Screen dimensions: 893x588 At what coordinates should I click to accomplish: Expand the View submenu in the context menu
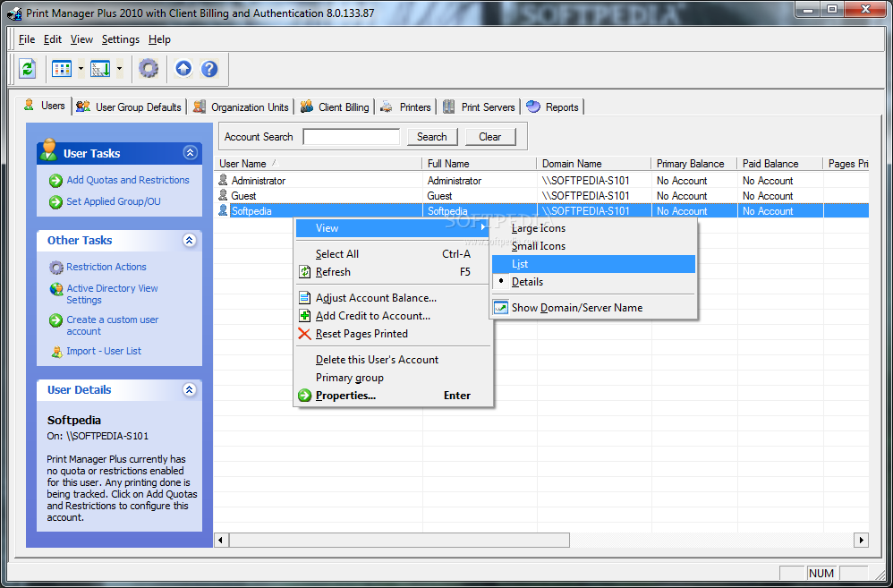[393, 228]
